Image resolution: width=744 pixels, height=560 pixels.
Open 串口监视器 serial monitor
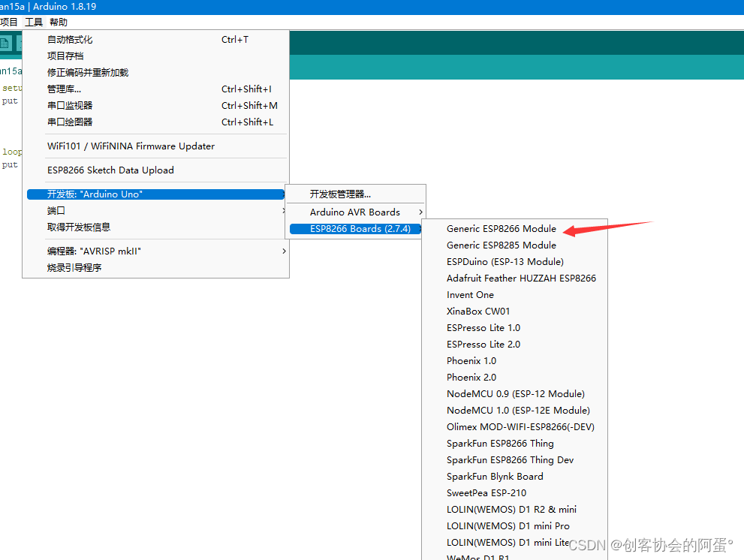(155, 106)
